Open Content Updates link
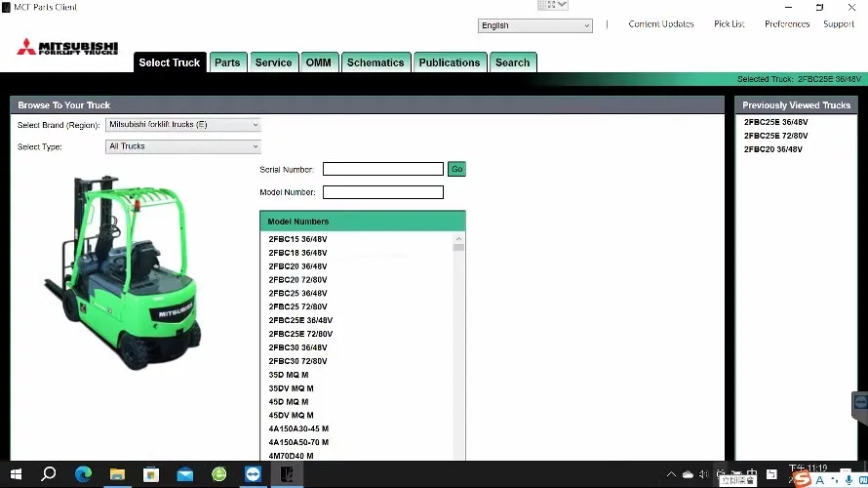868x488 pixels. (x=661, y=23)
